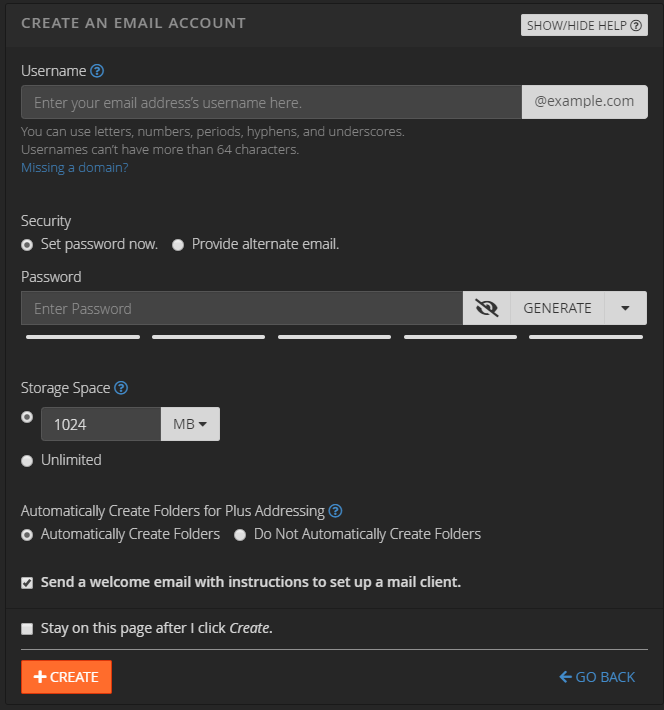Viewport: 664px width, 710px height.
Task: Click the Plus Addressing help icon
Action: (x=335, y=511)
